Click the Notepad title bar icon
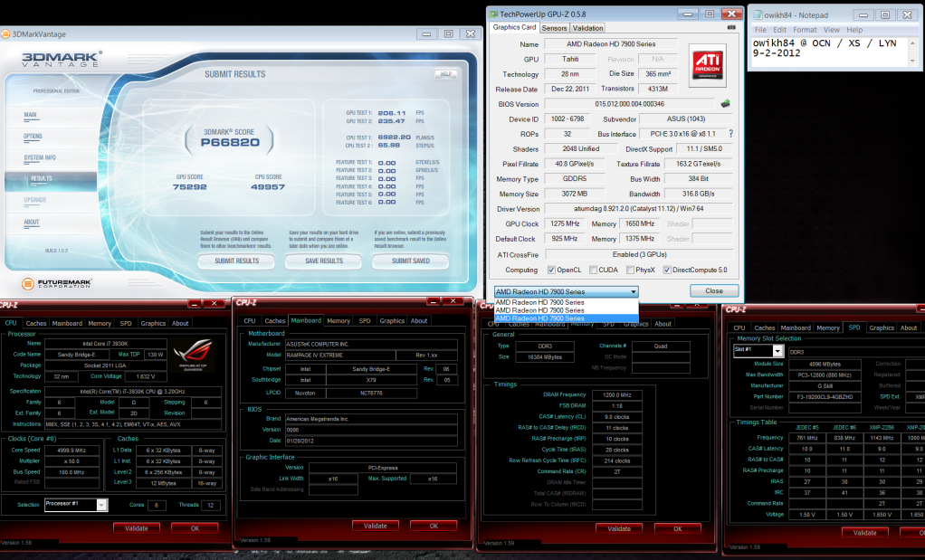Viewport: 925px width, 560px height. (758, 15)
